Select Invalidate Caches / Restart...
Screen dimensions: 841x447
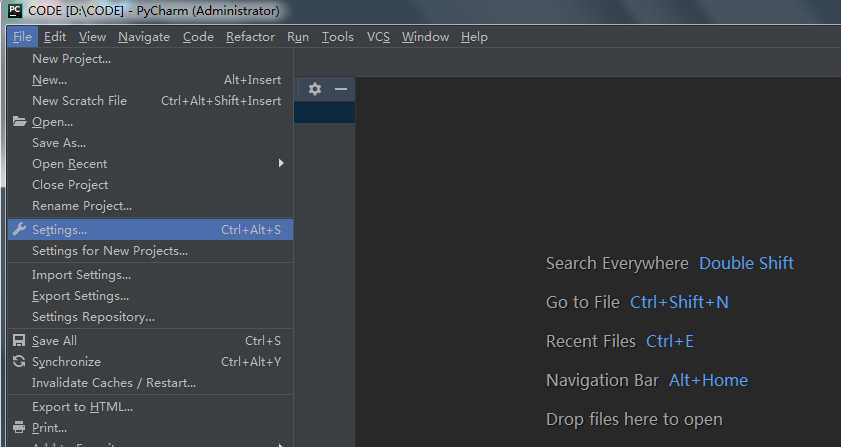click(151, 383)
